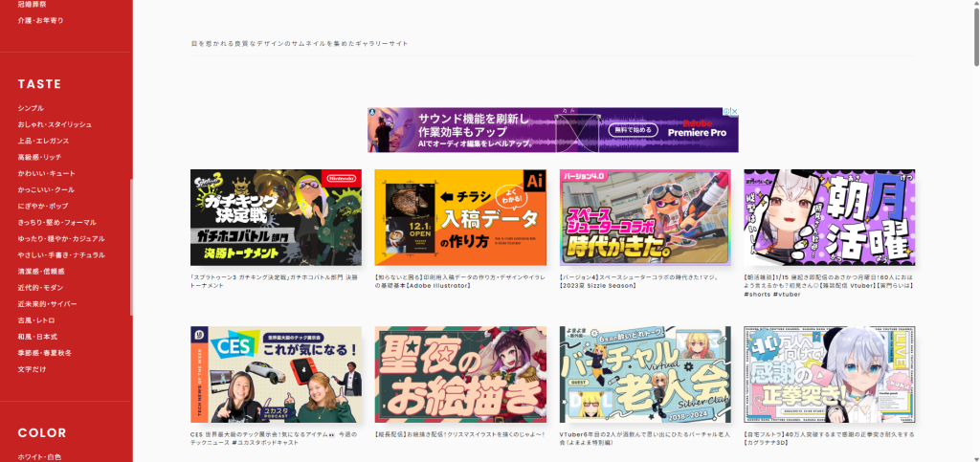Select 介護・お年寄り category in sidebar

coord(41,20)
